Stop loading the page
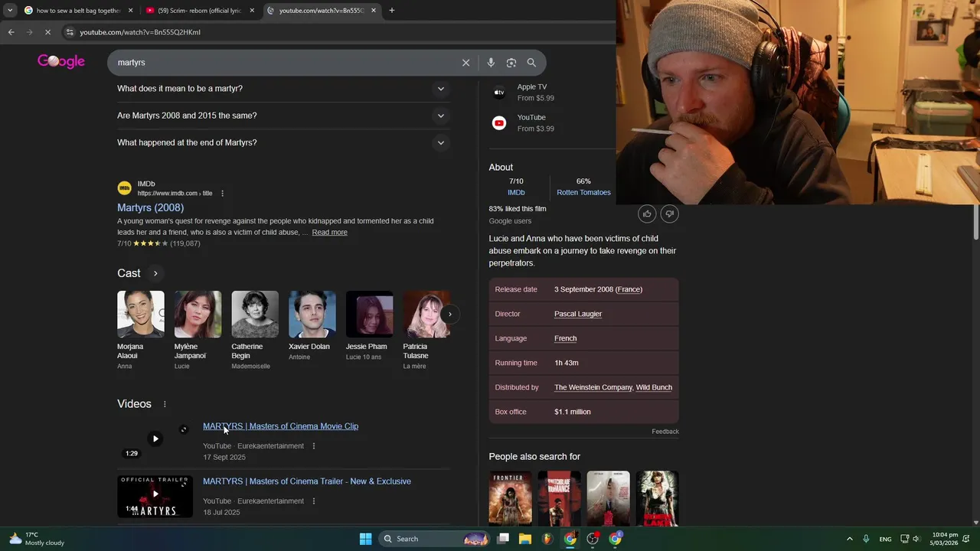This screenshot has width=980, height=551. [x=47, y=32]
